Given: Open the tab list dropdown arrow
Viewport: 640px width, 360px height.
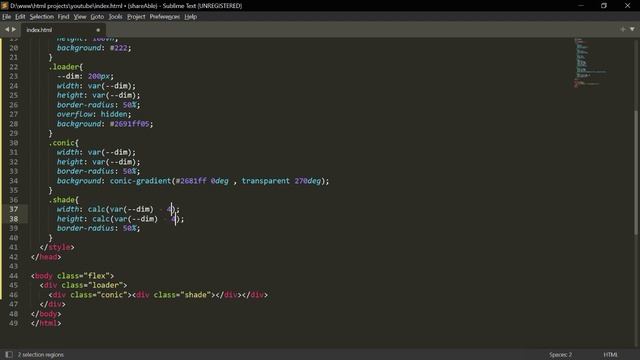Looking at the screenshot, I should (x=632, y=29).
